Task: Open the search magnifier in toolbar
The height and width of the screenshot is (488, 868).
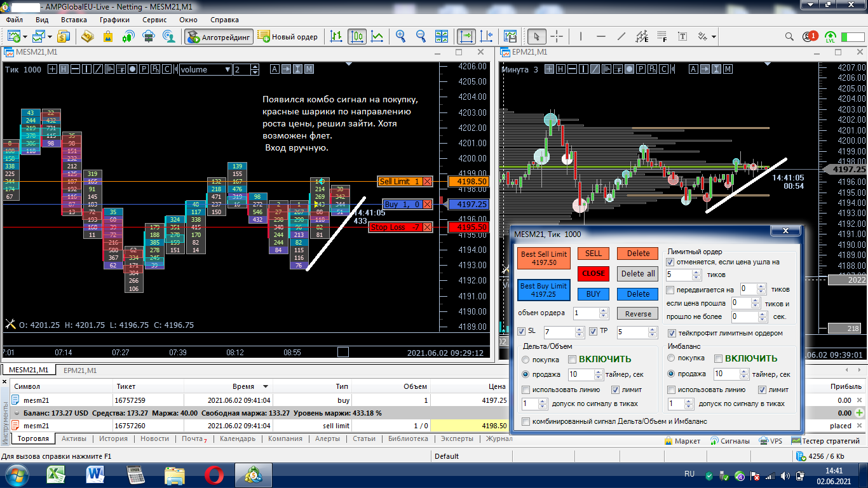Action: (789, 36)
